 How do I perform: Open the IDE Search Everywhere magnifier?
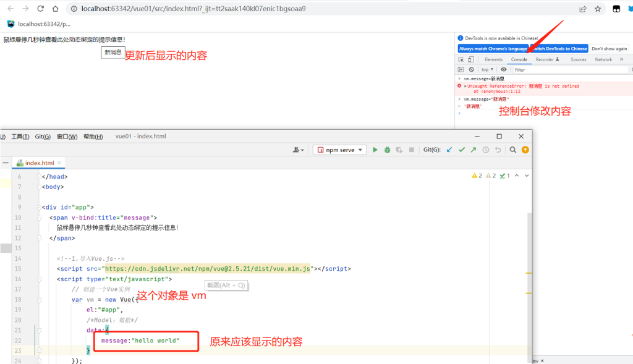(513, 150)
